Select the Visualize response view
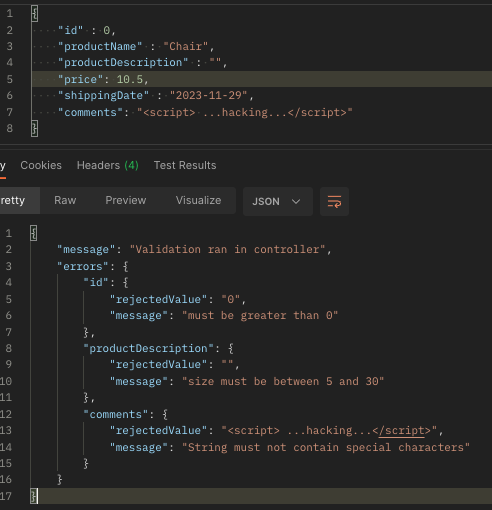This screenshot has height=510, width=492. (198, 200)
